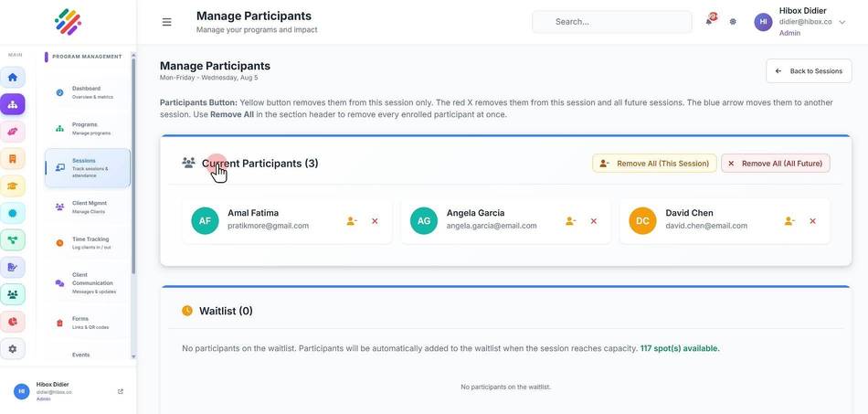Open the notifications bell icon
Viewport: 868px width, 414px height.
pos(709,21)
